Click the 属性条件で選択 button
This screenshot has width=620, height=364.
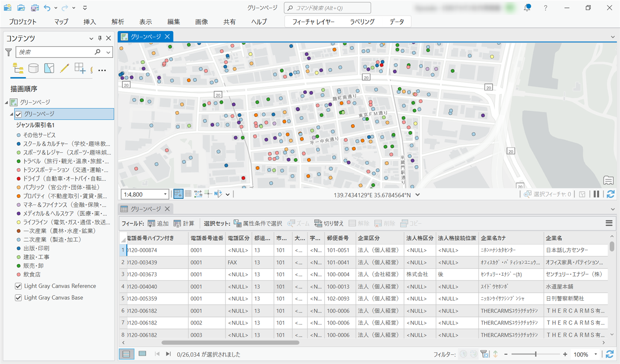coord(258,223)
